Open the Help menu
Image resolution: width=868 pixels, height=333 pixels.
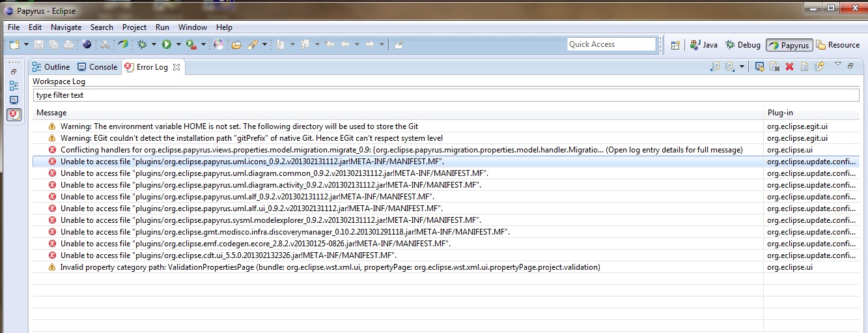[x=224, y=27]
